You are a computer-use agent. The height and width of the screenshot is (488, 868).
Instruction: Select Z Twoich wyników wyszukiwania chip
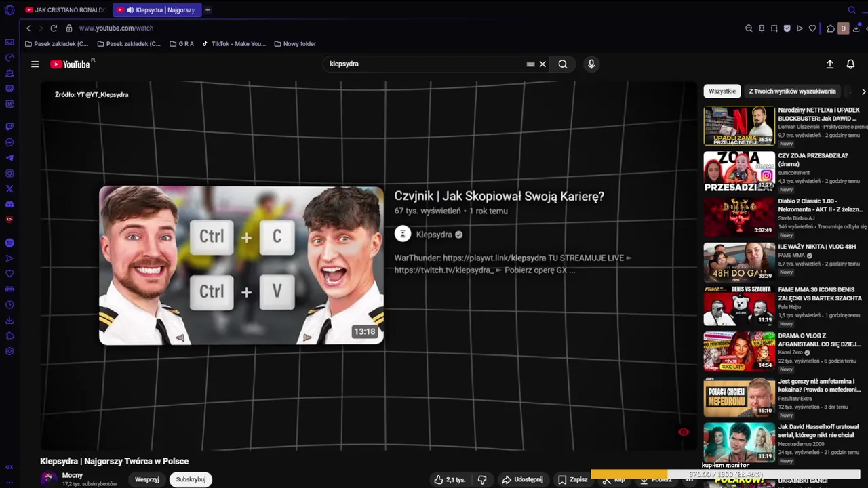pos(792,91)
